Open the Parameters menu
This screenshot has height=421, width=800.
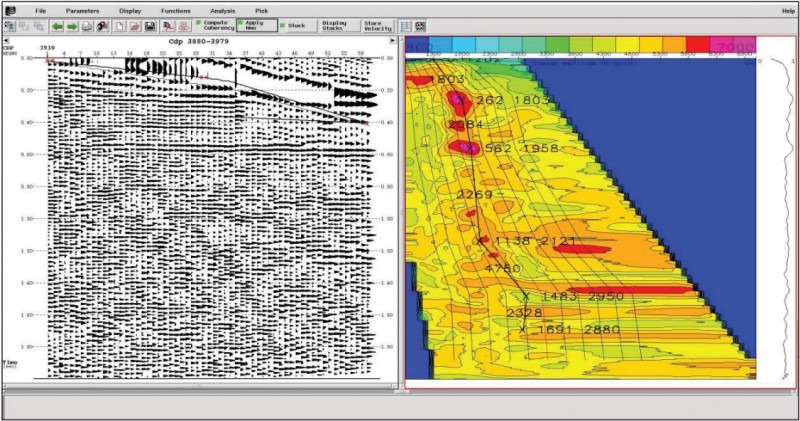tap(82, 9)
